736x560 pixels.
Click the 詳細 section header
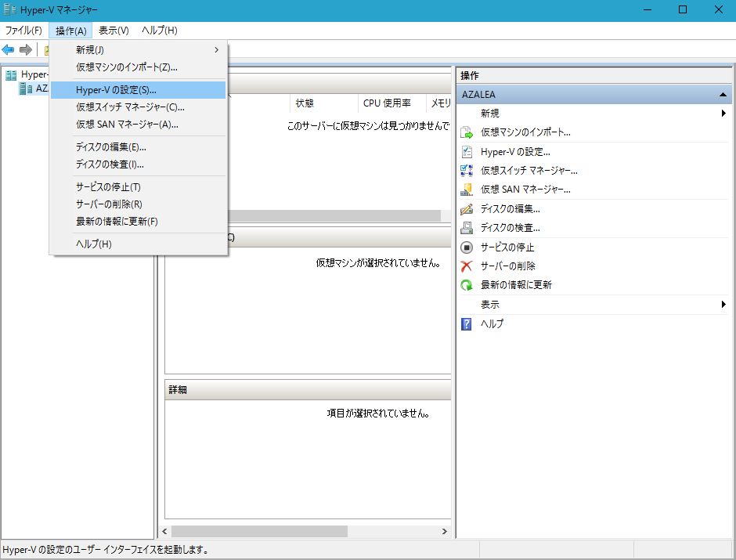pos(308,389)
